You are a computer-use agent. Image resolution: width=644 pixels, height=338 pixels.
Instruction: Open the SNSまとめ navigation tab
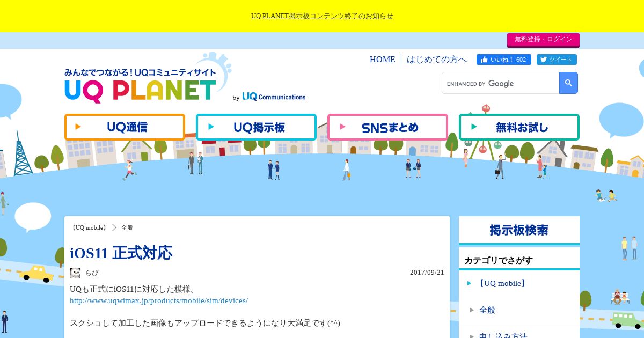point(387,127)
